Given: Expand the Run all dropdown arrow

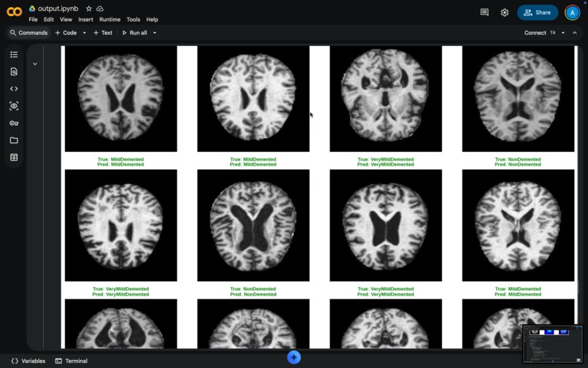Looking at the screenshot, I should click(x=155, y=33).
